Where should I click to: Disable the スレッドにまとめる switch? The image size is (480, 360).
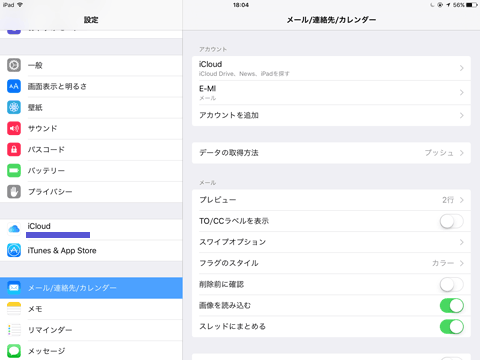click(452, 327)
